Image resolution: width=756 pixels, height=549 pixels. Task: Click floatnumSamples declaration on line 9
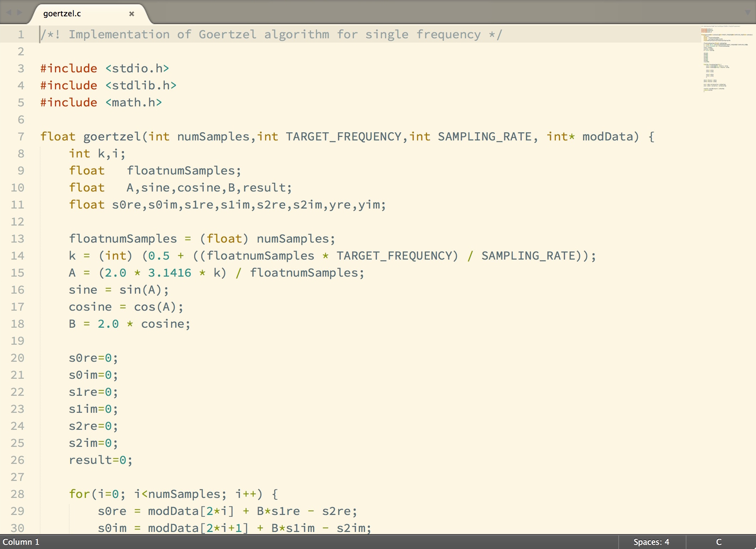pyautogui.click(x=184, y=171)
